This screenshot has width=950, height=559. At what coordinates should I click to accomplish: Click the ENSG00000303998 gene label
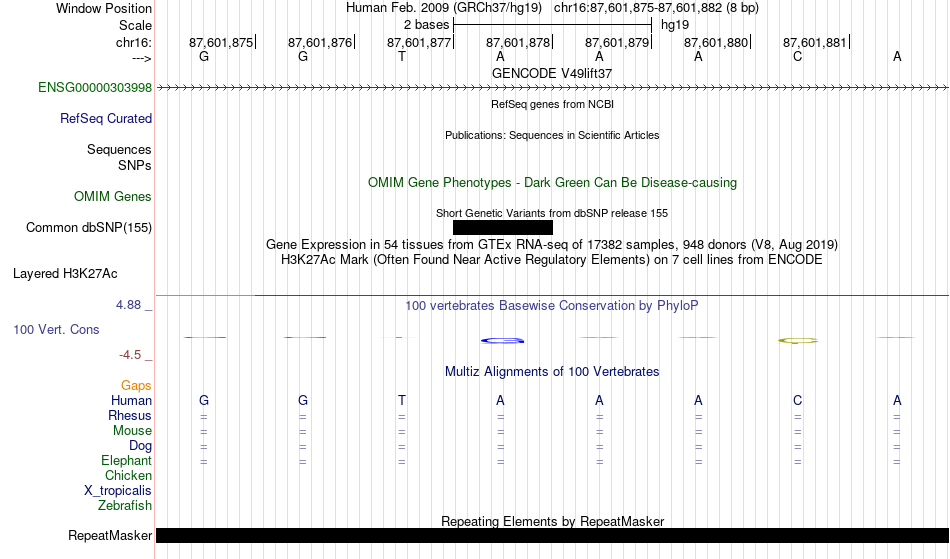coord(95,88)
